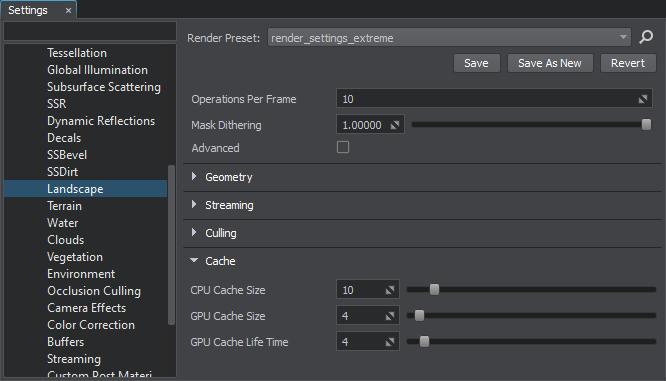The width and height of the screenshot is (666, 381).
Task: Click the arrow icon in Mask Dithering field
Action: (395, 125)
